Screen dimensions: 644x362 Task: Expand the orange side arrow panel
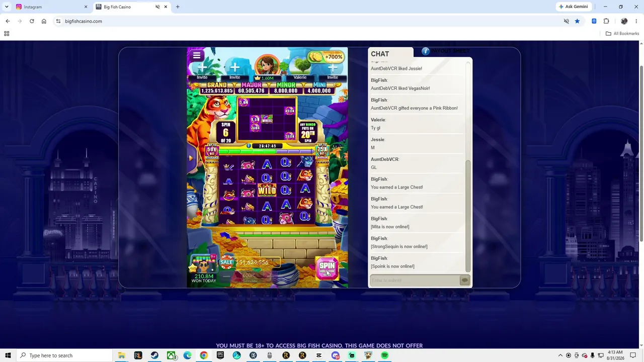pos(190,158)
